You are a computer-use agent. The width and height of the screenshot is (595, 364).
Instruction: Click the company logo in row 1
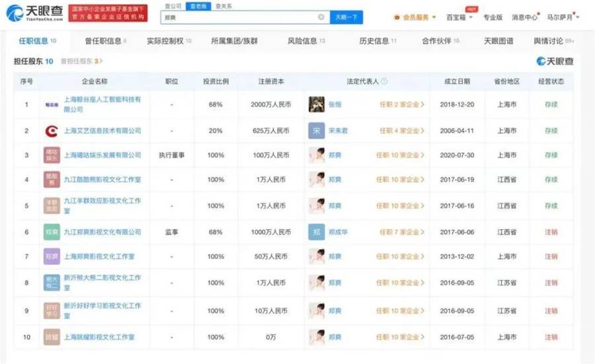pyautogui.click(x=52, y=104)
